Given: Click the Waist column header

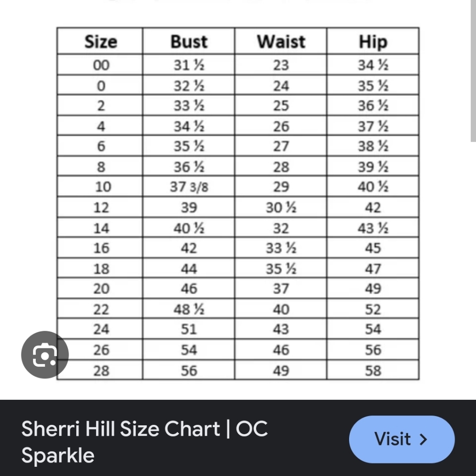Looking at the screenshot, I should 281,41.
